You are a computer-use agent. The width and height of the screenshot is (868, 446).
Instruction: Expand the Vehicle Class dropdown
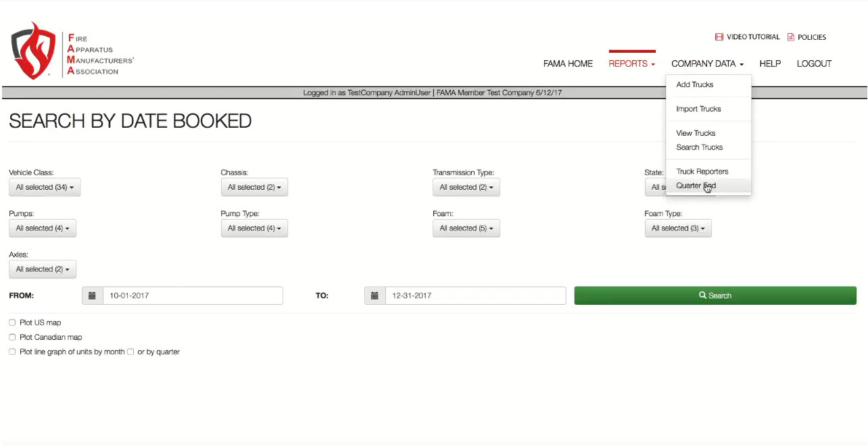[45, 187]
